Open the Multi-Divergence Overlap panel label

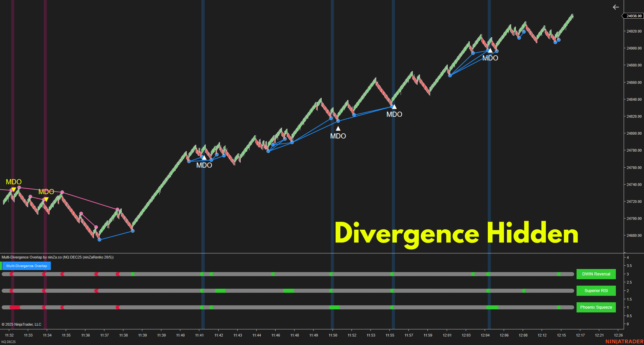[26, 266]
